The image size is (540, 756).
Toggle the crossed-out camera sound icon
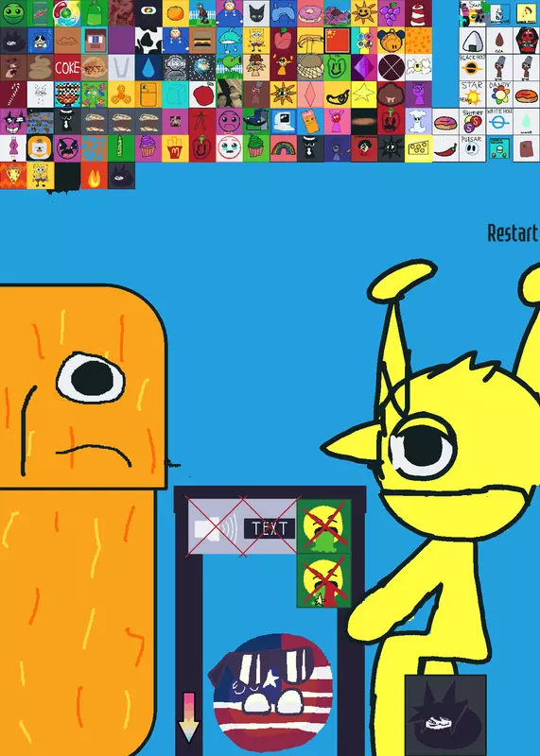pyautogui.click(x=215, y=528)
